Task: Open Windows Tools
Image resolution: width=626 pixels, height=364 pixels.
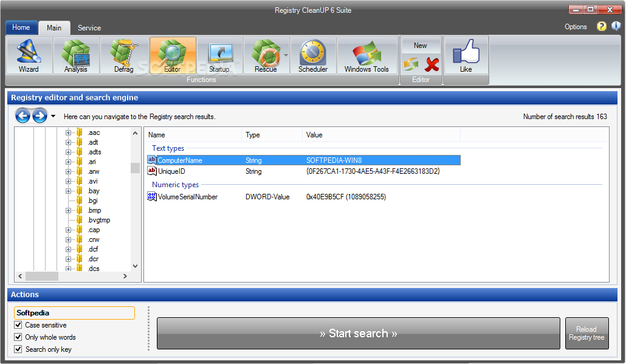Action: [367, 55]
